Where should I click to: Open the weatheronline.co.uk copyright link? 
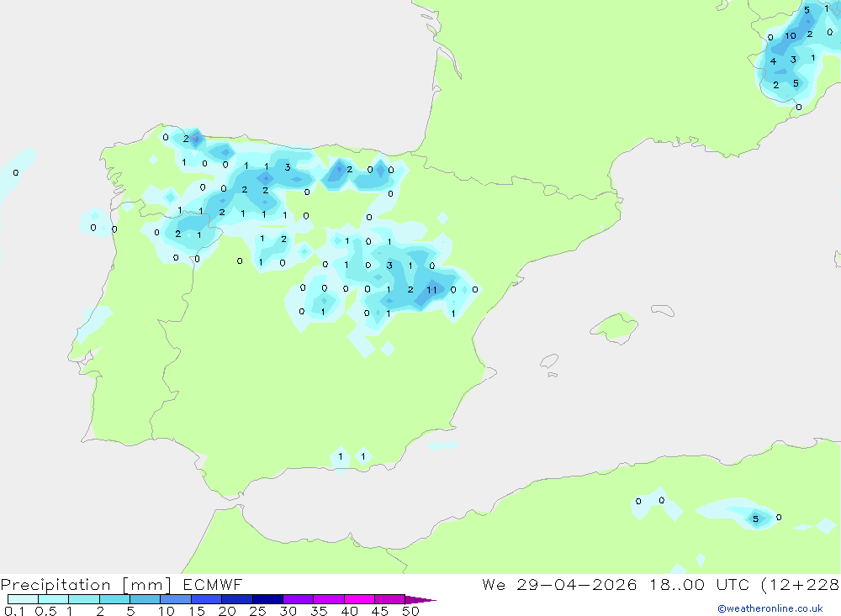click(770, 608)
